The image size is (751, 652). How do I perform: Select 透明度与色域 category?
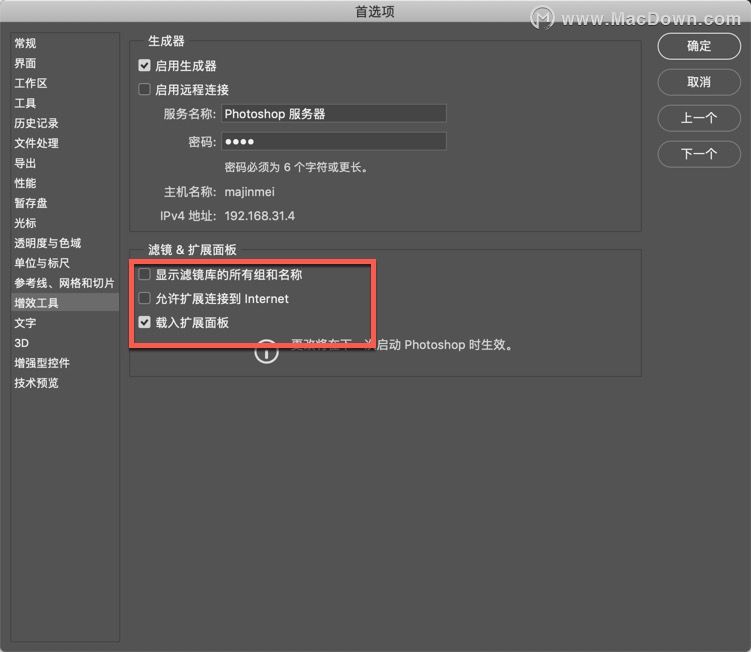(x=65, y=243)
